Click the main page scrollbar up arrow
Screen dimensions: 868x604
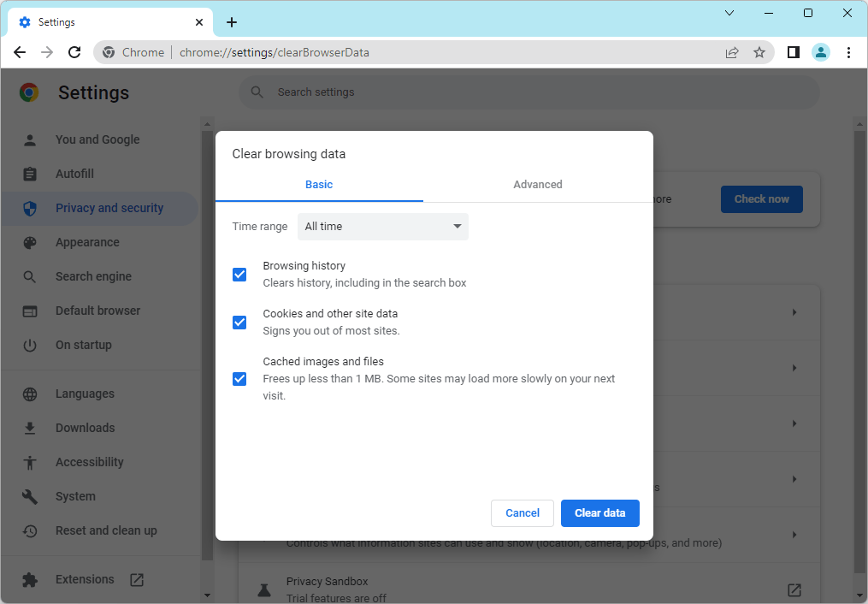(x=859, y=125)
